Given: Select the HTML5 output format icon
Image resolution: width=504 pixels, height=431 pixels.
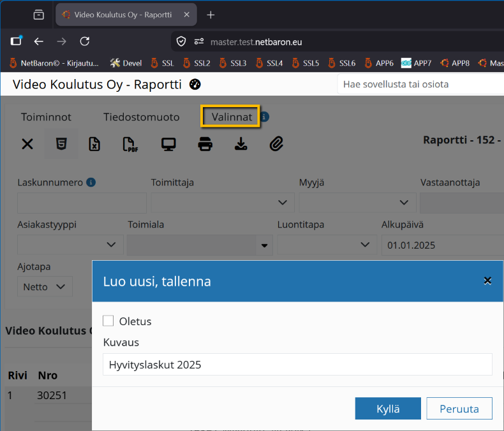Looking at the screenshot, I should tap(61, 144).
